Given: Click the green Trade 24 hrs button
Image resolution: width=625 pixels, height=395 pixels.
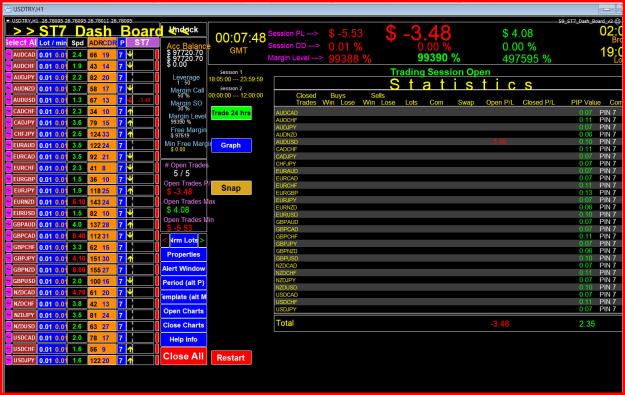Looking at the screenshot, I should (x=231, y=113).
